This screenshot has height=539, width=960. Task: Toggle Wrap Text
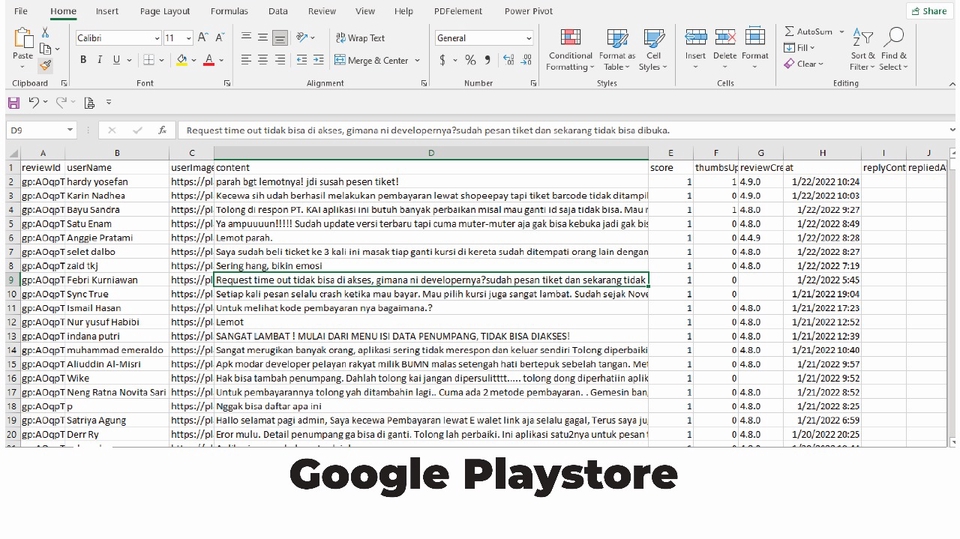(x=360, y=38)
